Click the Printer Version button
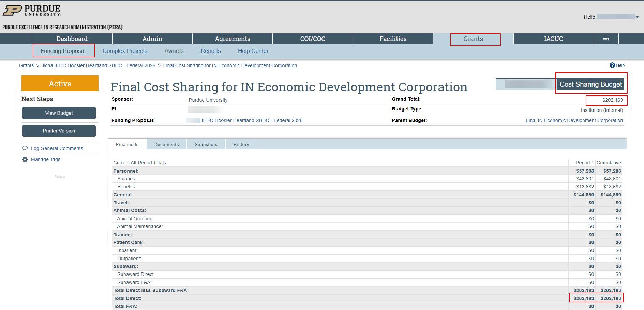 (59, 131)
